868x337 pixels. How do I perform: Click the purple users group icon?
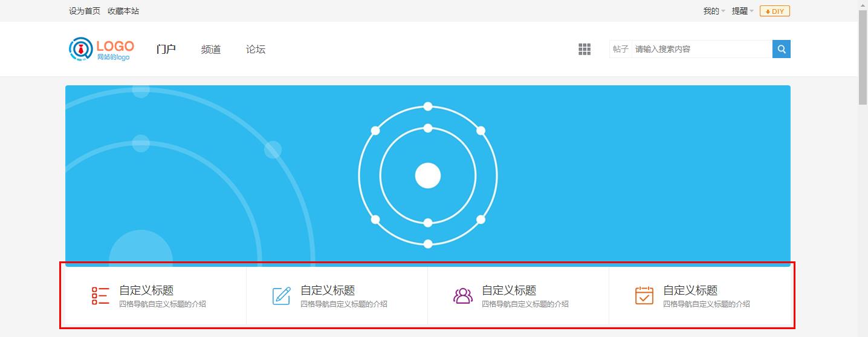463,295
